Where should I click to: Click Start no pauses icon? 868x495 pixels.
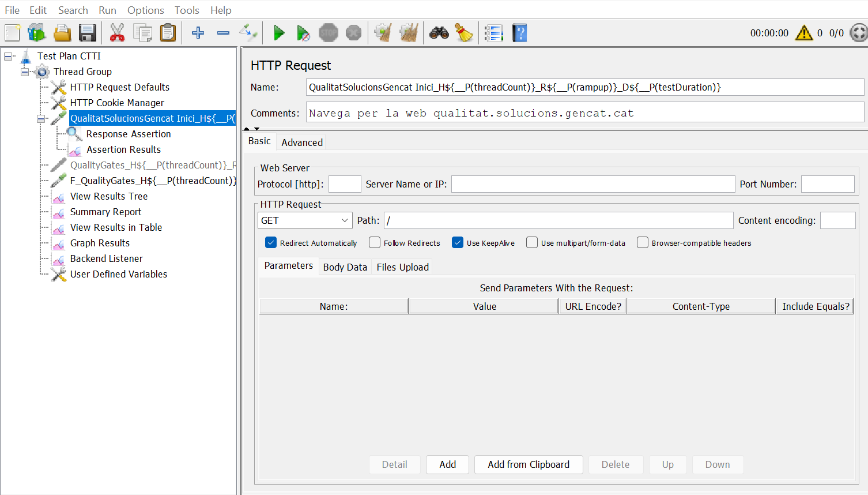pos(303,33)
